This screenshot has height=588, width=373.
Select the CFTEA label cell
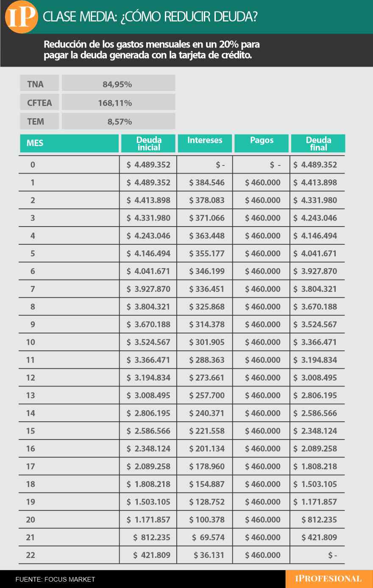pyautogui.click(x=39, y=103)
